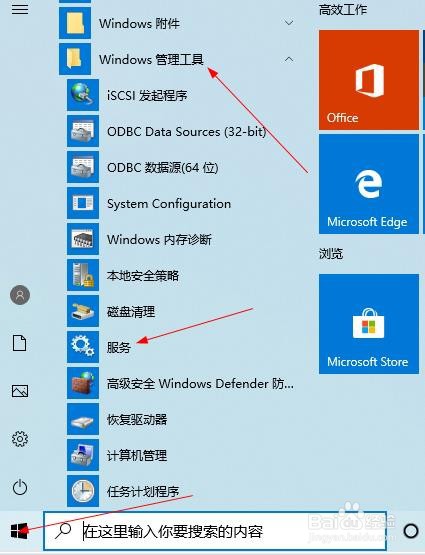Click the ODBC Data Sources (32-bit) icon
This screenshot has height=555, width=425.
(x=83, y=131)
